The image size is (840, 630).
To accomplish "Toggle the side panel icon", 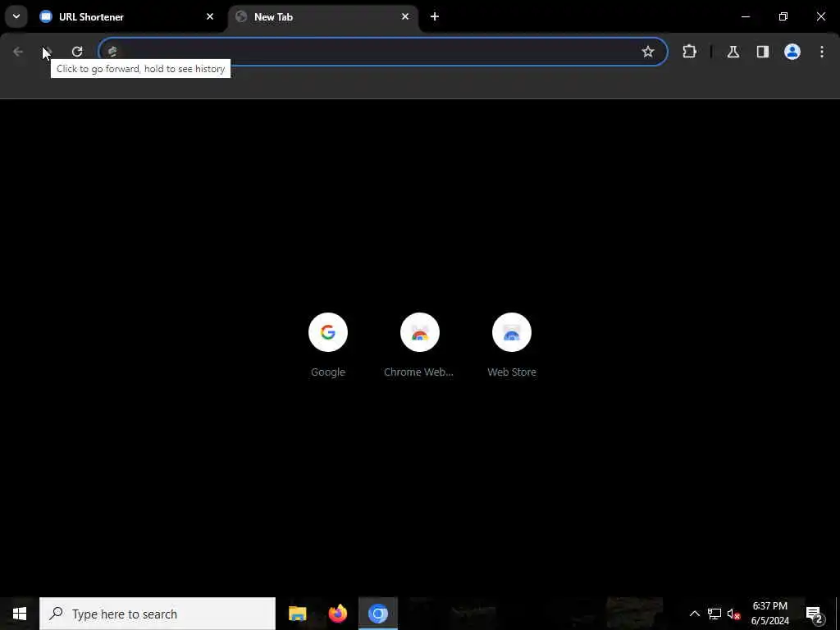I will click(x=762, y=52).
